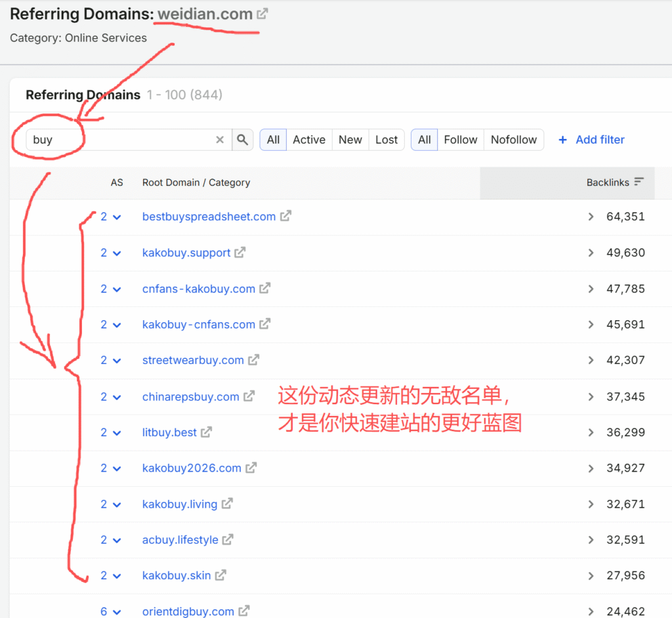This screenshot has height=618, width=672.
Task: Open external link icon for acbuy.lifestyle
Action: tap(228, 539)
